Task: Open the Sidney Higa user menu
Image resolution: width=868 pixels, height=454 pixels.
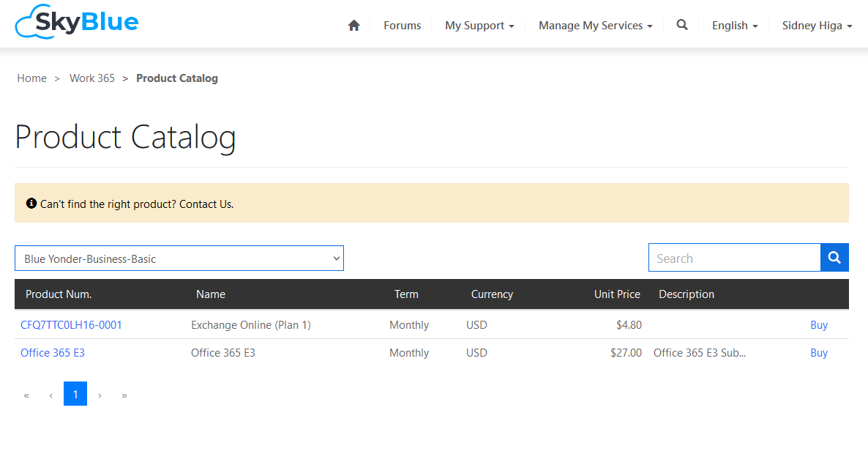Action: (817, 26)
